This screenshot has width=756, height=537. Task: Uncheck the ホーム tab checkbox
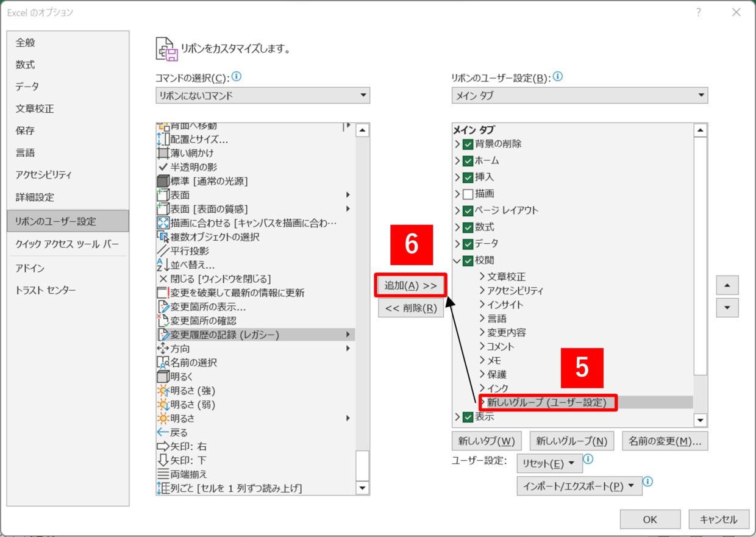click(468, 161)
